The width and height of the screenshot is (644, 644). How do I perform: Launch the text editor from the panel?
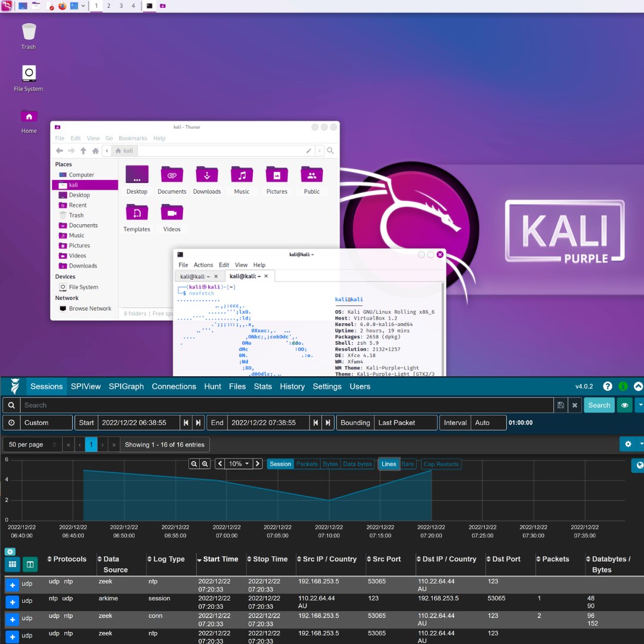[49, 6]
